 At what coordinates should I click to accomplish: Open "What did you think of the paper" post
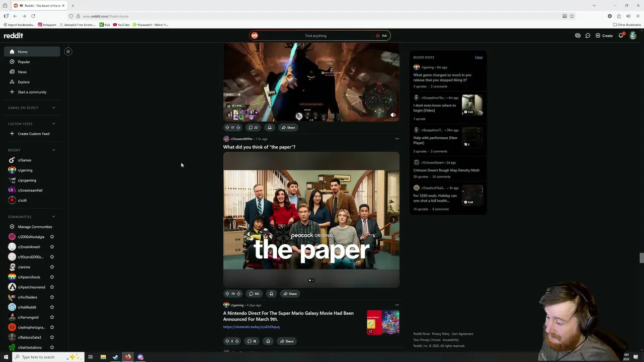click(259, 147)
